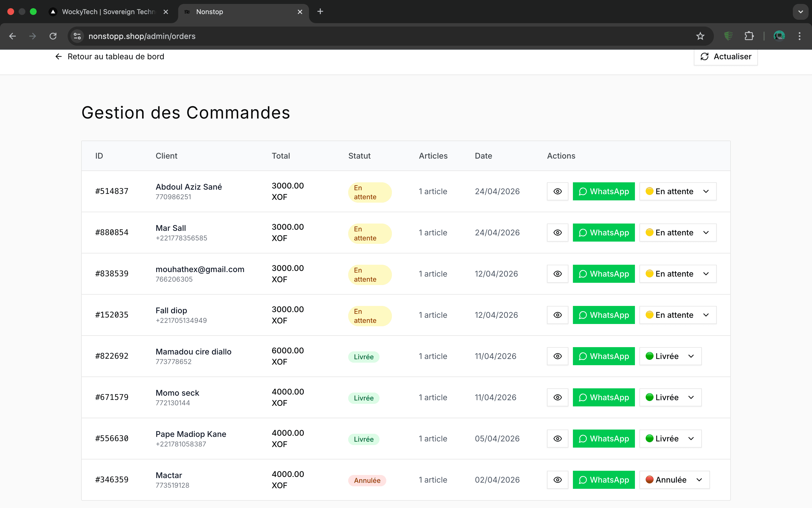The image size is (812, 508).
Task: Click the Total column header
Action: [x=281, y=156]
